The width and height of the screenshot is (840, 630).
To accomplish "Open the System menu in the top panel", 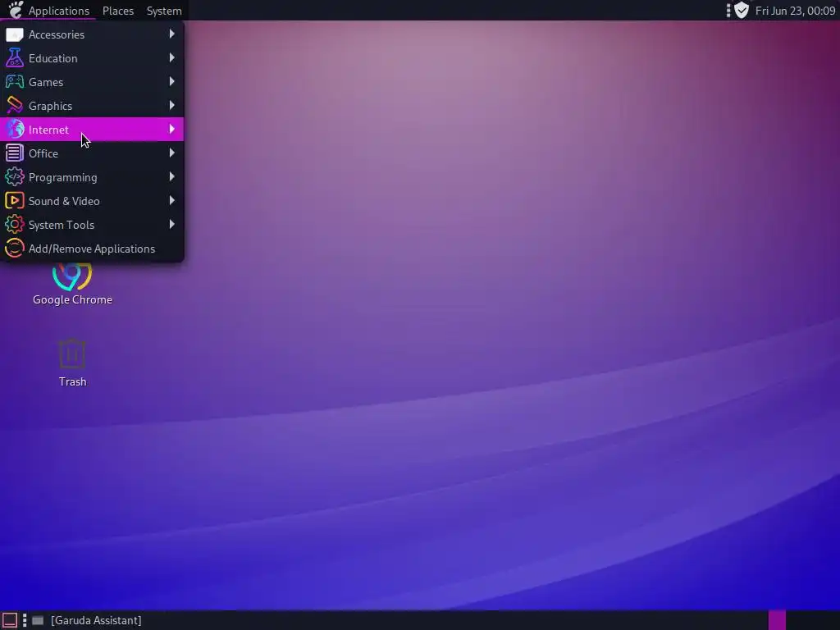I will (164, 11).
